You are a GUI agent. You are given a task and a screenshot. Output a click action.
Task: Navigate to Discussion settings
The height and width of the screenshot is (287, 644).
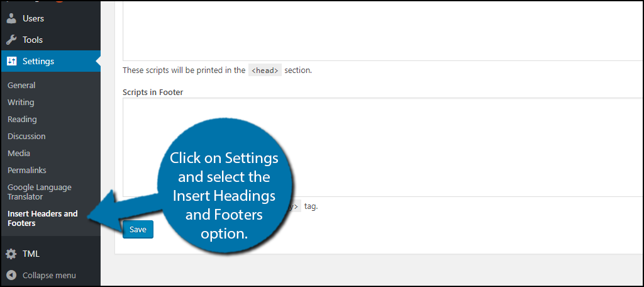pos(26,136)
